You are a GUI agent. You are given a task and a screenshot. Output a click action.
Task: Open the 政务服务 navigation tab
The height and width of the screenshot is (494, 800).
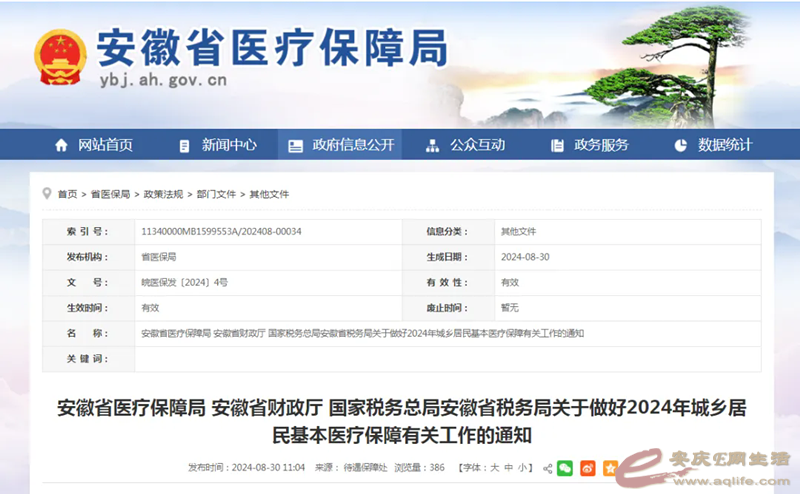tap(601, 145)
